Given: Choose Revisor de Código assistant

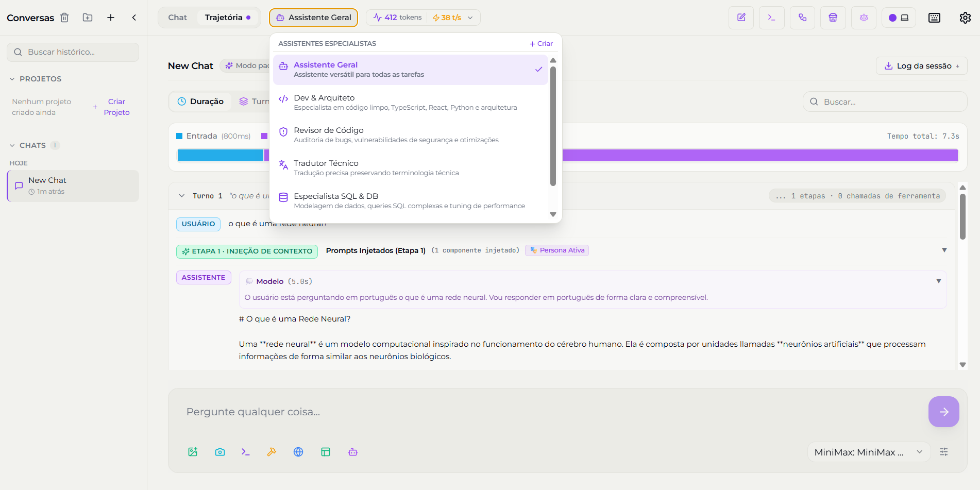Looking at the screenshot, I should pyautogui.click(x=410, y=135).
